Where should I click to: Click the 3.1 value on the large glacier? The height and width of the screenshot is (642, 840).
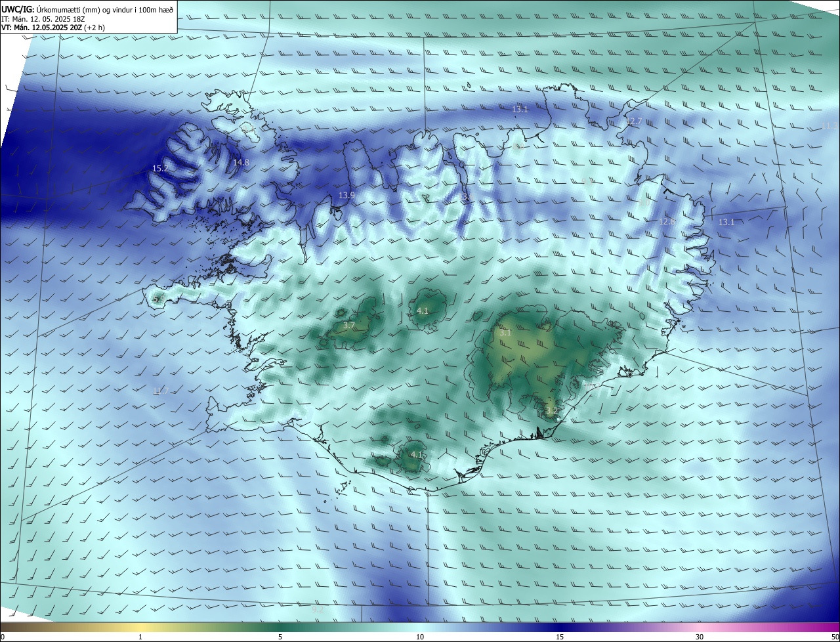pos(505,333)
